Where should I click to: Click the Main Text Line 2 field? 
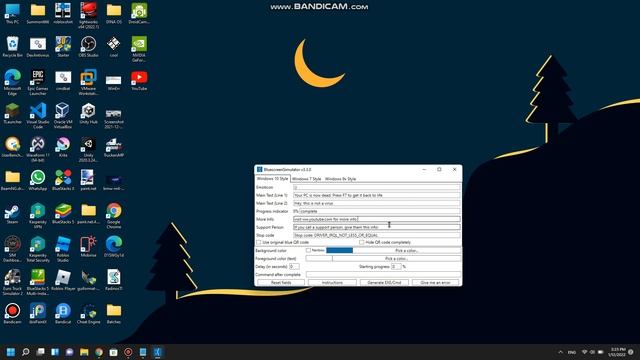pos(377,203)
